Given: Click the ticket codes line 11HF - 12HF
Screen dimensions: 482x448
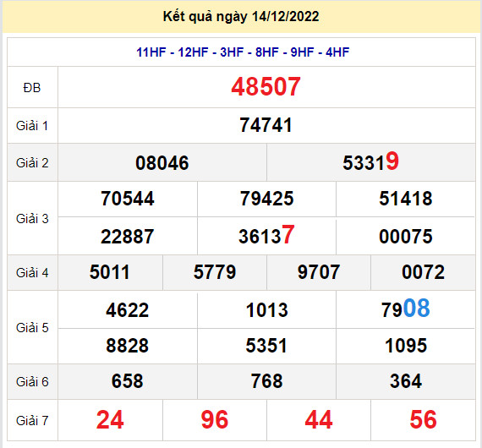Looking at the screenshot, I should [x=243, y=52].
